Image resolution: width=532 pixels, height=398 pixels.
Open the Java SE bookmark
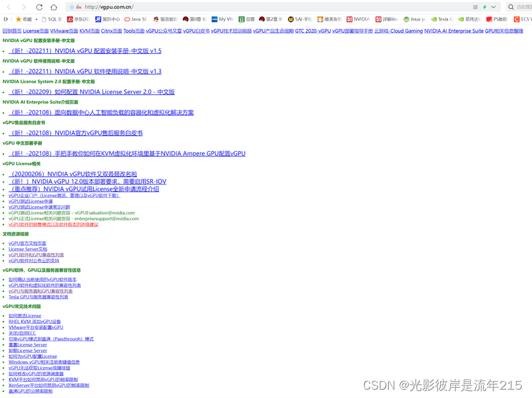click(136, 19)
